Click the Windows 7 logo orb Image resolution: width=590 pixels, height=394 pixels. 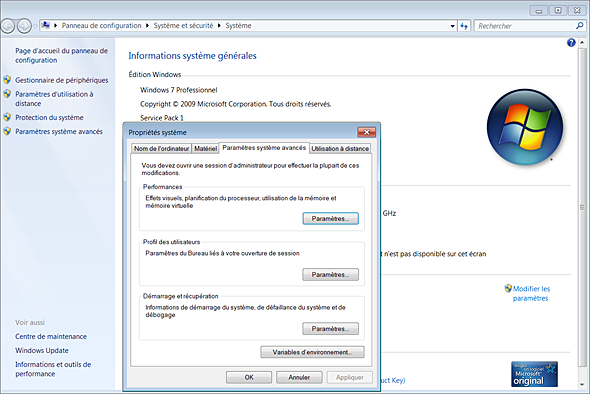pos(525,127)
